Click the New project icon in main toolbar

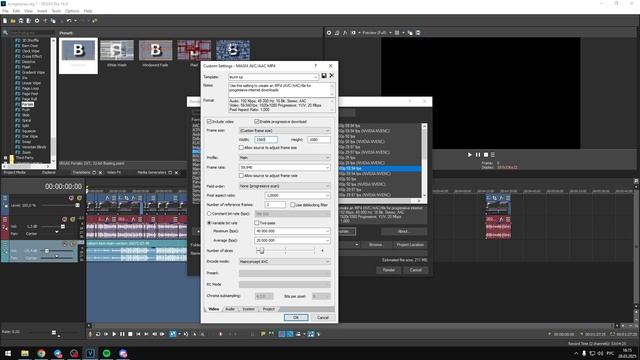click(x=5, y=21)
